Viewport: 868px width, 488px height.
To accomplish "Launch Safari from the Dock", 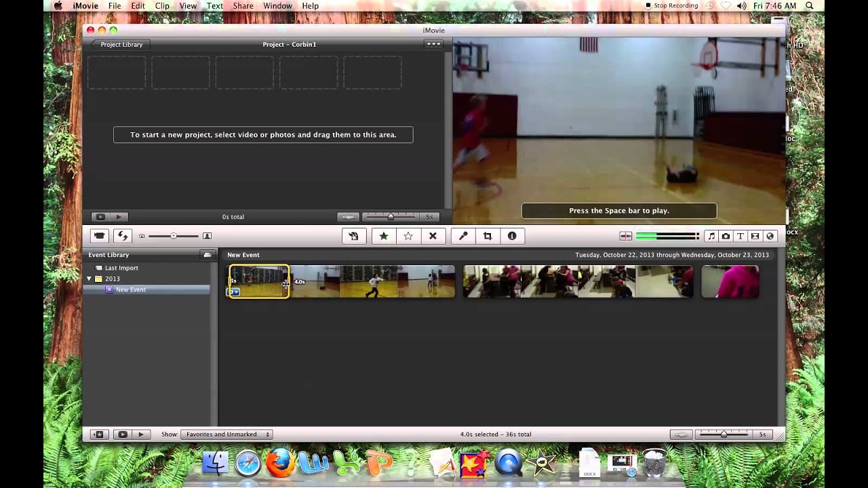I will [x=248, y=464].
